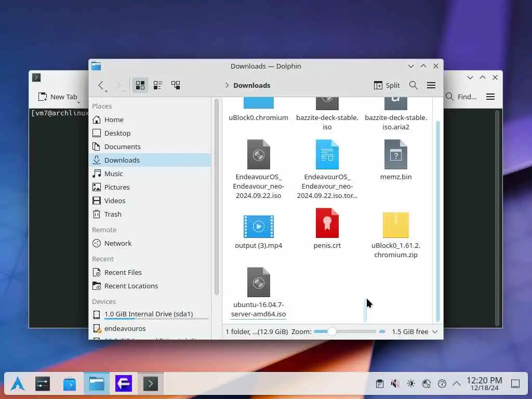Switch to Dolphin via taskbar icon
The height and width of the screenshot is (399, 532).
click(x=97, y=384)
